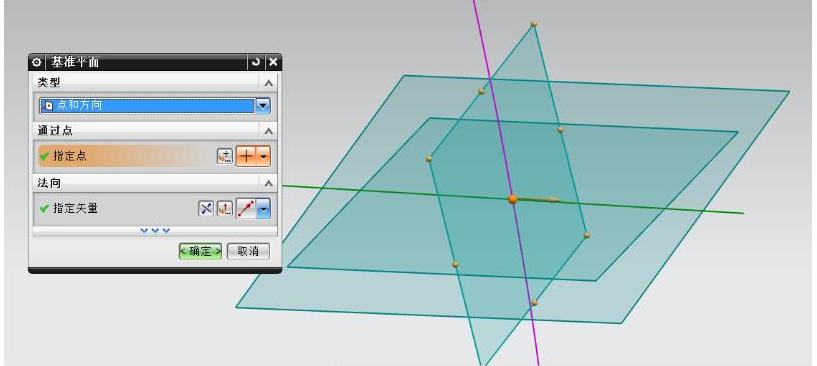The image size is (817, 366).
Task: Reset the Datum Plane dialog
Action: [256, 63]
